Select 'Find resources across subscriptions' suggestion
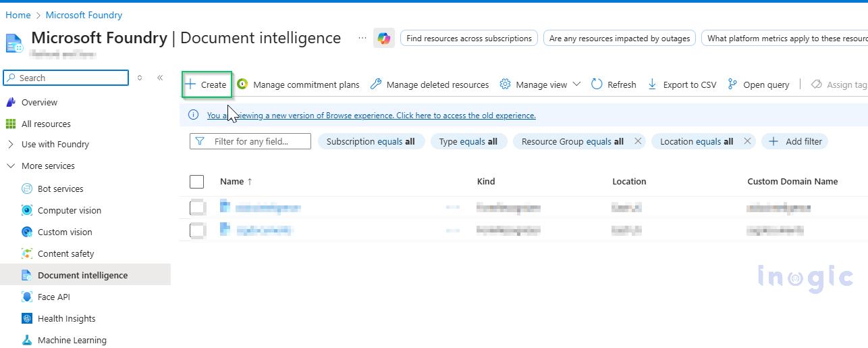This screenshot has width=868, height=348. [469, 39]
